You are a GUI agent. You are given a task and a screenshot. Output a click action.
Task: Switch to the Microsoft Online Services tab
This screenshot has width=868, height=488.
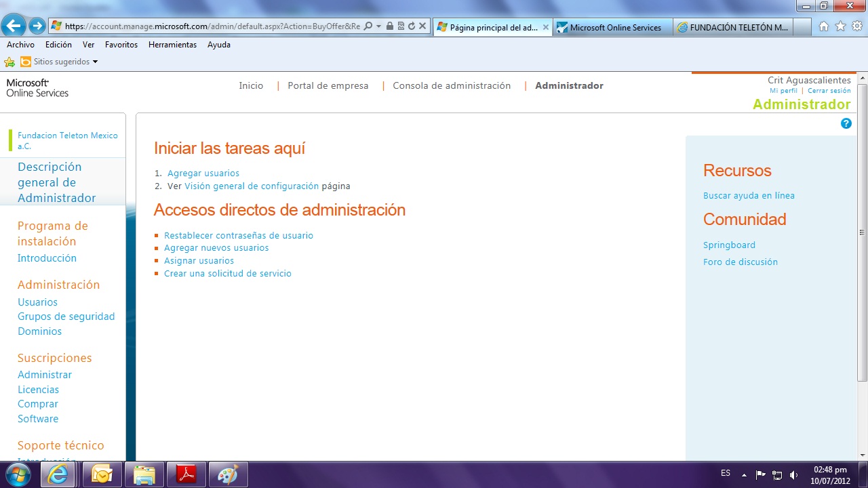coord(613,27)
